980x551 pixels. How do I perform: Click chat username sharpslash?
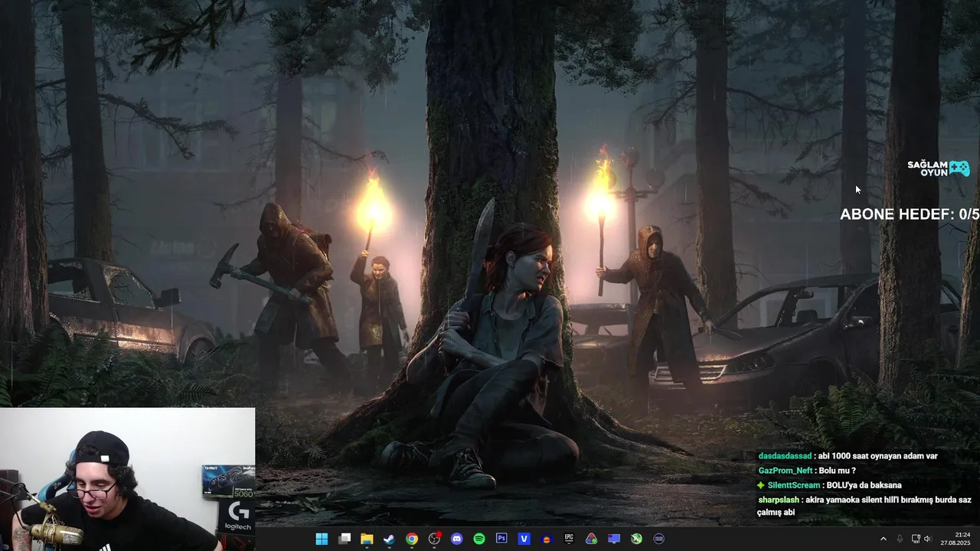779,500
